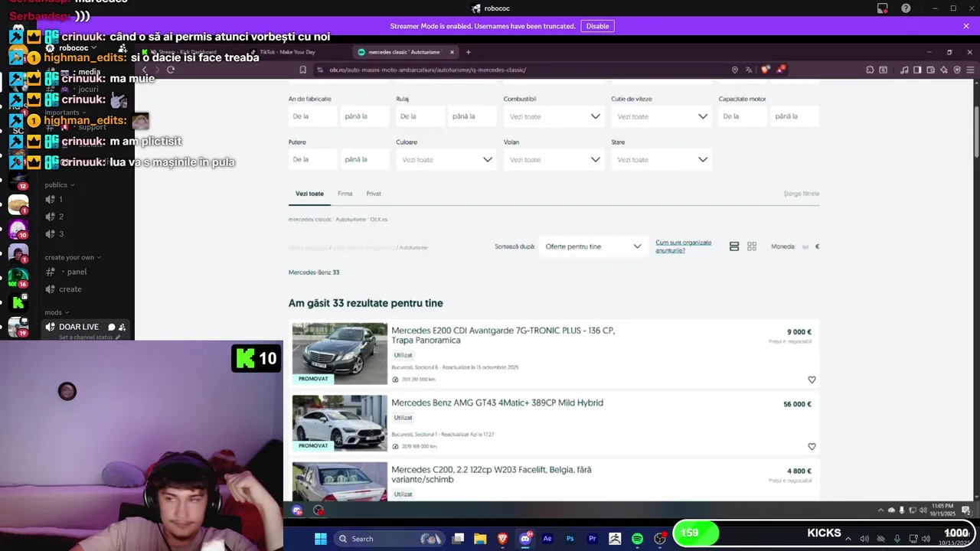Invite people to DOAR LIVE channel
Viewport: 980px width, 551px height.
[122, 327]
